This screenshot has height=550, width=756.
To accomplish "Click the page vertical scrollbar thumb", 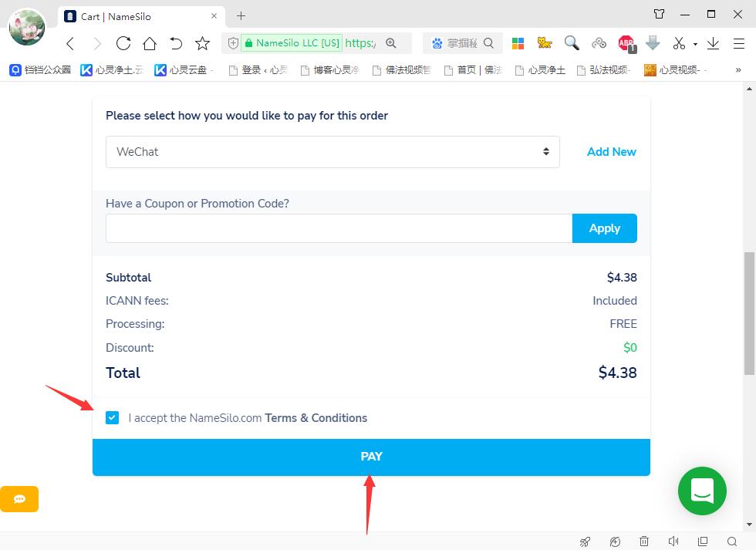I will point(749,313).
